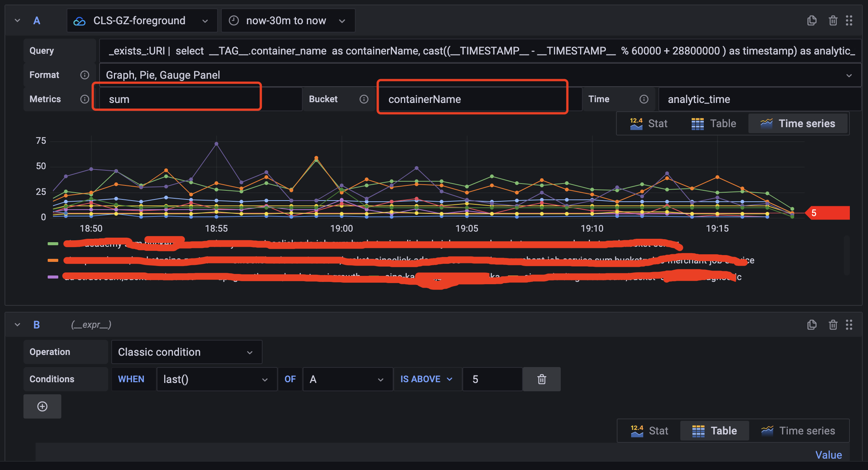This screenshot has height=470, width=868.
Task: Click query A drag handle dots
Action: tap(849, 20)
